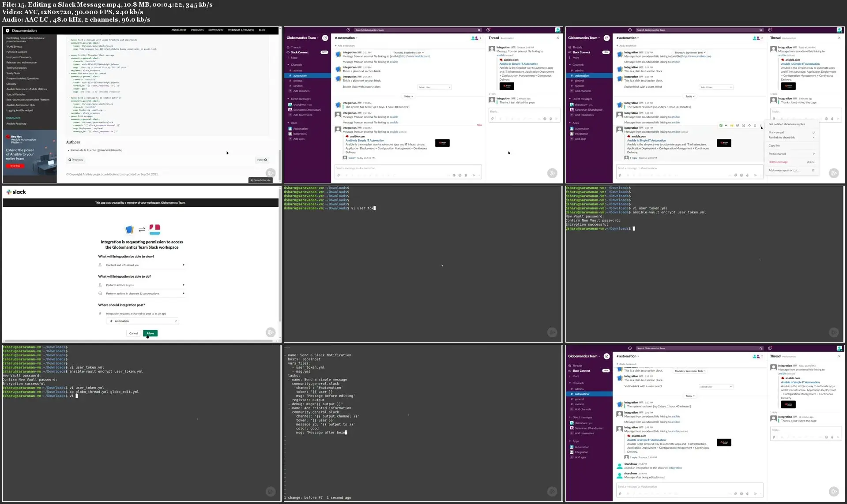Viewport: 847px width, 504px height.
Task: Click the reply in thread icon on the hovered message
Action: (x=743, y=125)
